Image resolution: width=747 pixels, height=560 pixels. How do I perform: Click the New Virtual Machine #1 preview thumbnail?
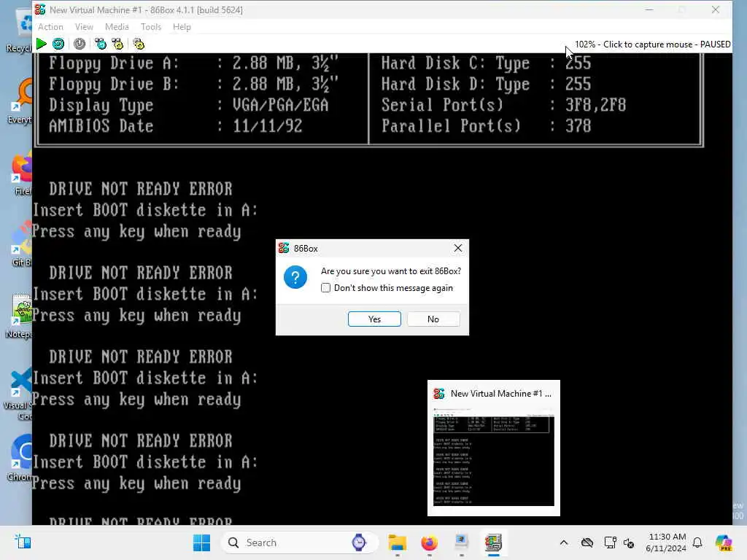point(494,456)
